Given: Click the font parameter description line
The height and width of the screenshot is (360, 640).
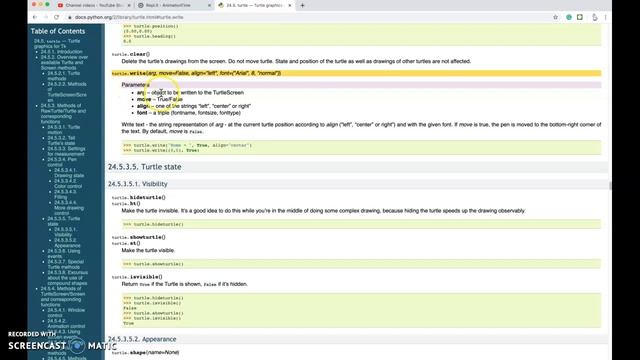Looking at the screenshot, I should (189, 113).
